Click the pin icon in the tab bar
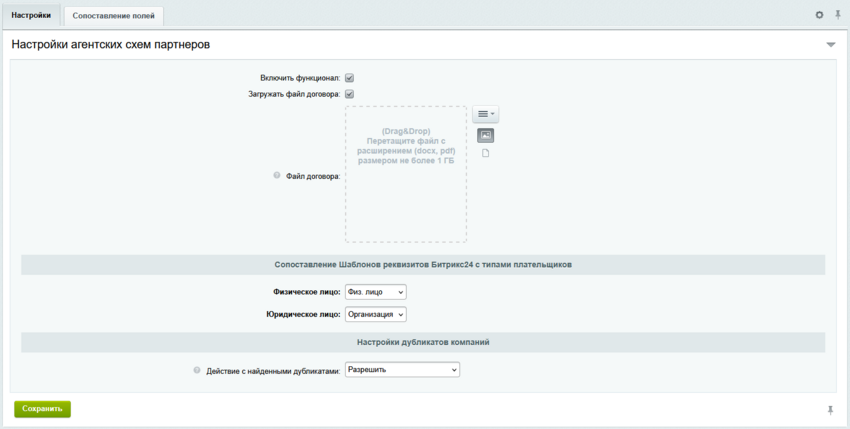 (838, 15)
